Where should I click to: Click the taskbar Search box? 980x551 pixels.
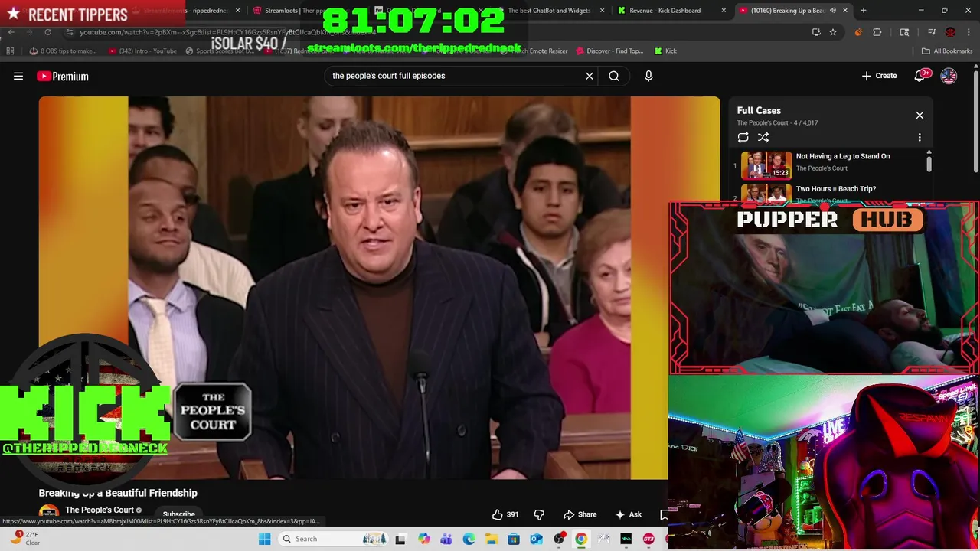(334, 539)
